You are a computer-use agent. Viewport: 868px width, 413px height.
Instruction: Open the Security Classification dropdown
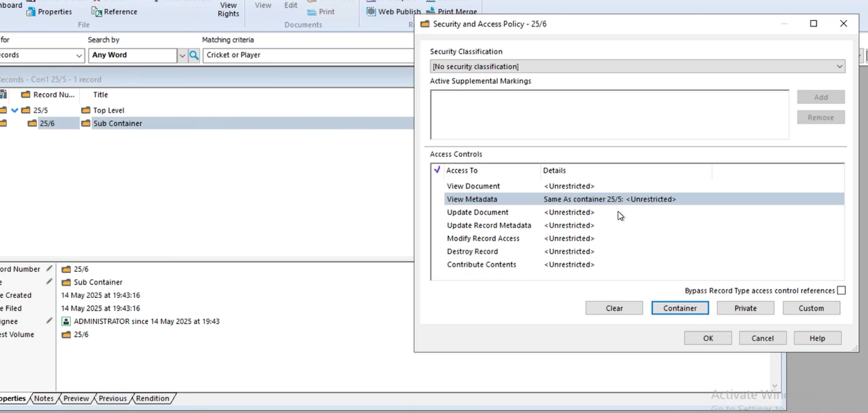click(x=637, y=66)
